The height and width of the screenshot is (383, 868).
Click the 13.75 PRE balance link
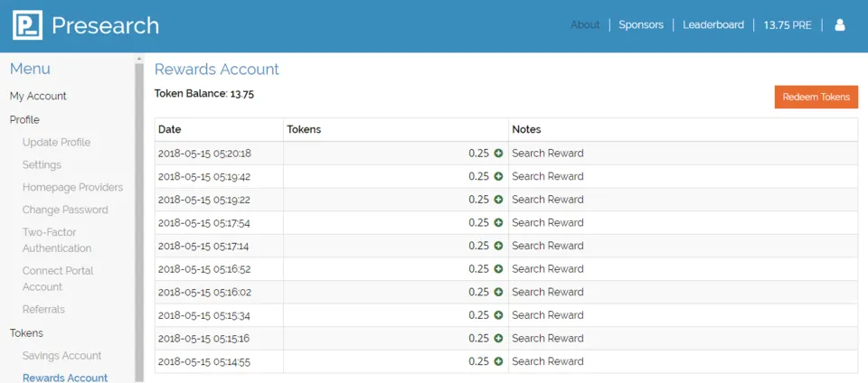pos(788,25)
